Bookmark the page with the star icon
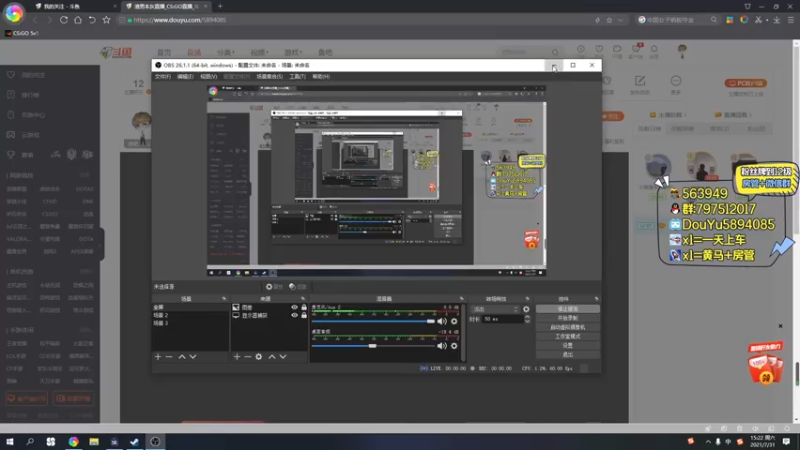Image resolution: width=800 pixels, height=450 pixels. point(106,20)
